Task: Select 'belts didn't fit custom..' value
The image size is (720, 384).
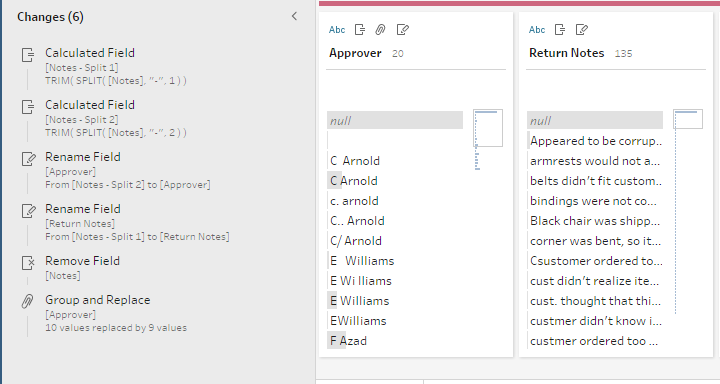Action: coord(595,181)
